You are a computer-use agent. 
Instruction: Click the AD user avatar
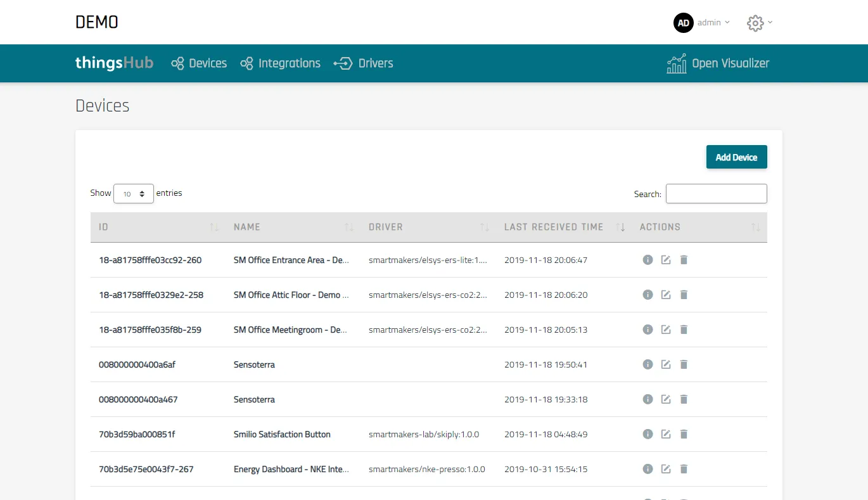[684, 23]
